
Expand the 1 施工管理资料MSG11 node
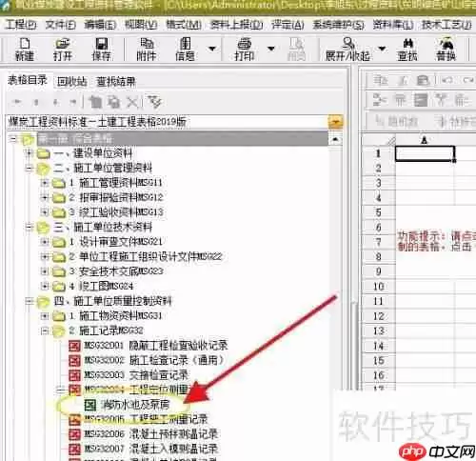[x=45, y=183]
